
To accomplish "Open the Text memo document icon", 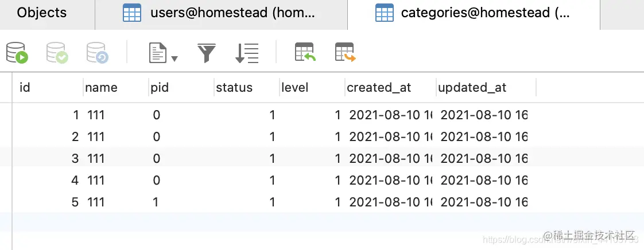I will [158, 53].
